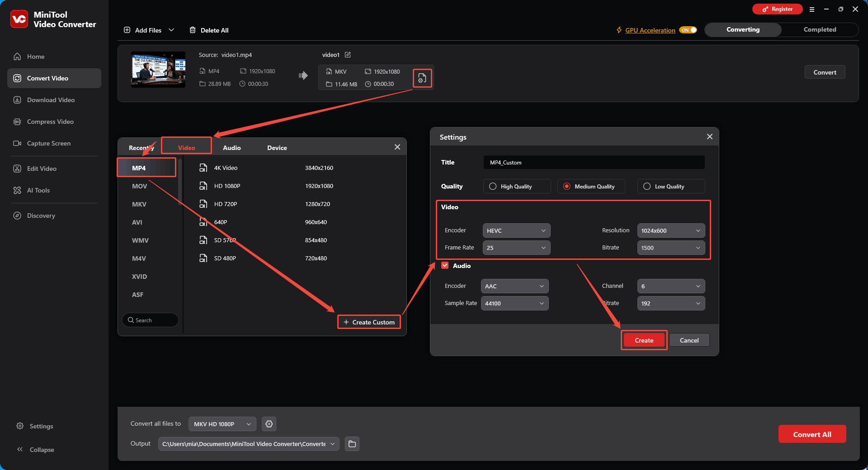The image size is (868, 470).
Task: Close the format selection popup
Action: 397,147
